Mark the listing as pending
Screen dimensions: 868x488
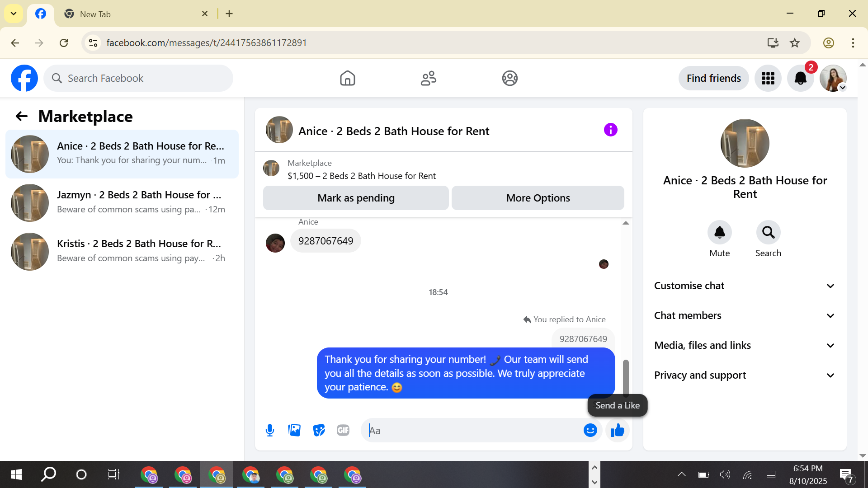tap(356, 198)
